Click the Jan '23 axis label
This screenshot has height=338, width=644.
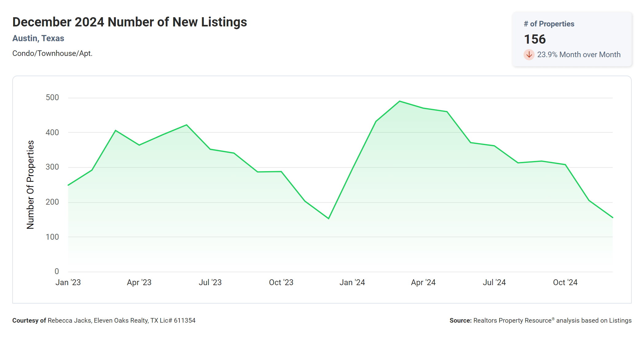(x=68, y=282)
